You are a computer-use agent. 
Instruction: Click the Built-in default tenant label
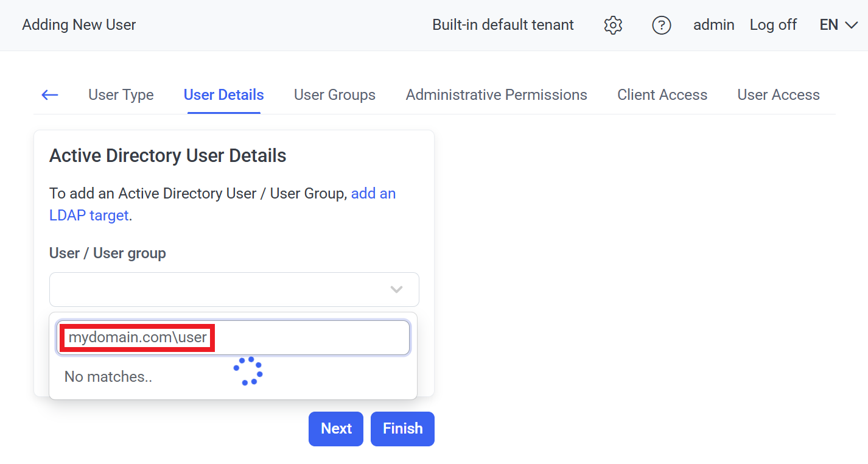coord(503,25)
